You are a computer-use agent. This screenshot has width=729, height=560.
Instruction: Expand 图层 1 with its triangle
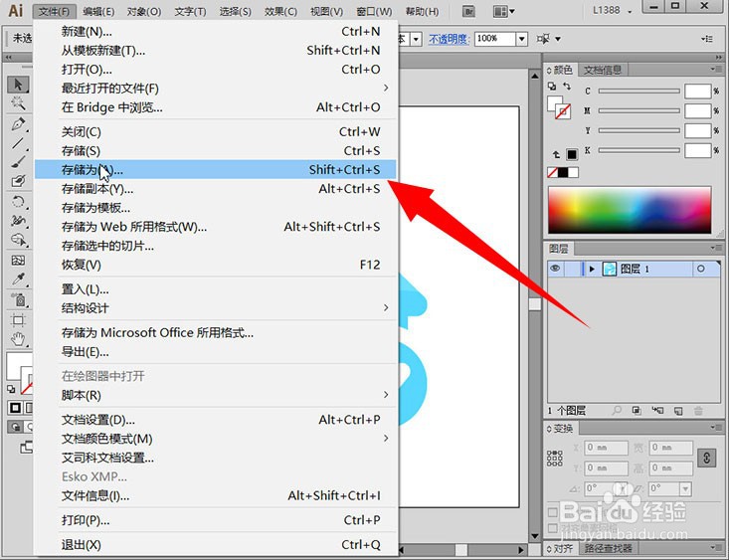592,269
